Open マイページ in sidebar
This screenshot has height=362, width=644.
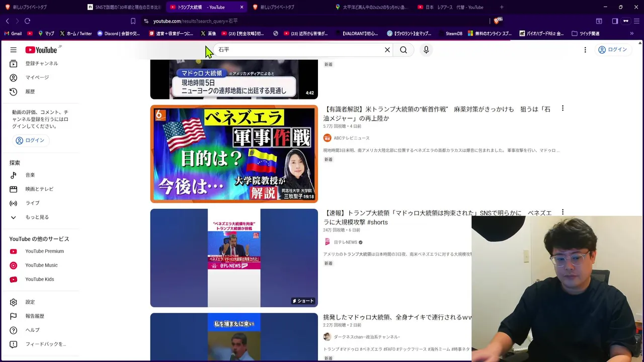[x=40, y=77]
